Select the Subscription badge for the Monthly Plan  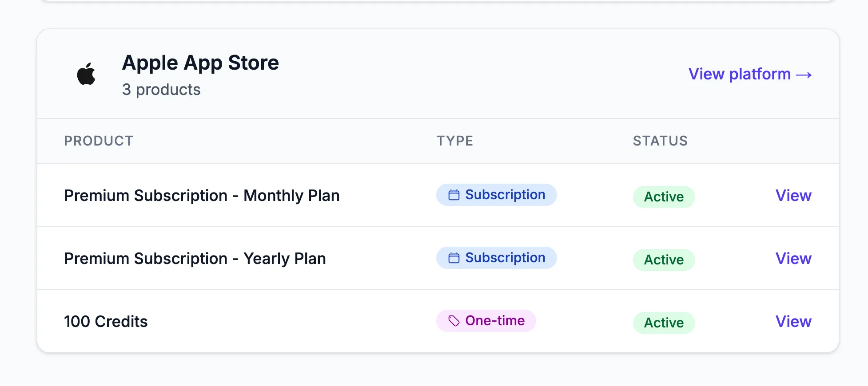pyautogui.click(x=496, y=194)
